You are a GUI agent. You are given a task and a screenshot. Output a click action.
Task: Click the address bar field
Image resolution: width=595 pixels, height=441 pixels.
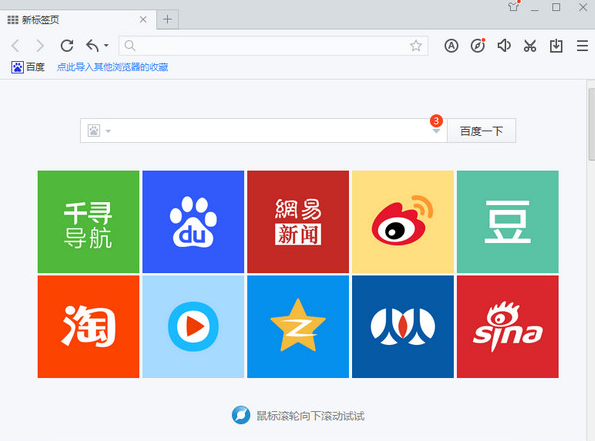273,46
